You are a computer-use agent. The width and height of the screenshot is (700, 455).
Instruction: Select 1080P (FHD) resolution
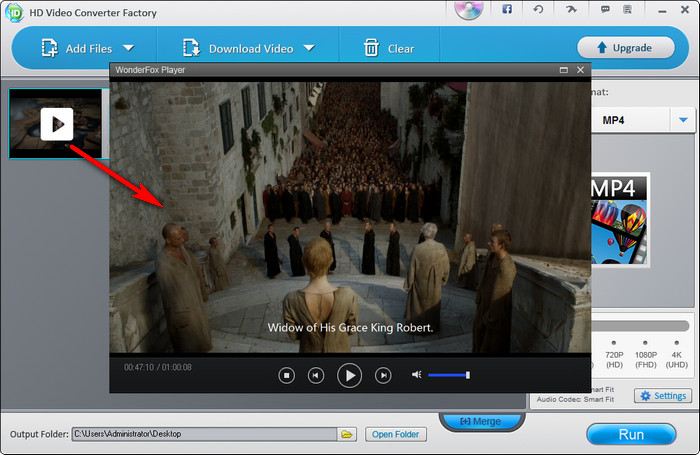[646, 355]
